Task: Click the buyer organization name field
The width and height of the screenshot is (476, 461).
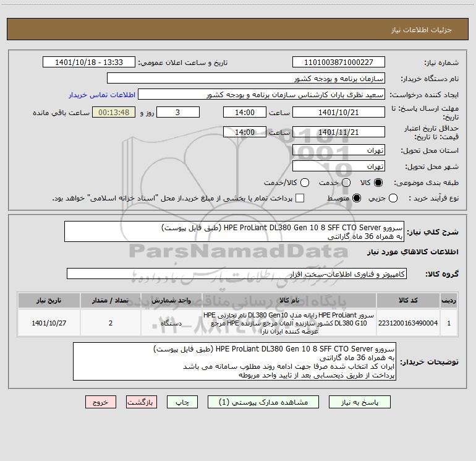Action: click(246, 78)
